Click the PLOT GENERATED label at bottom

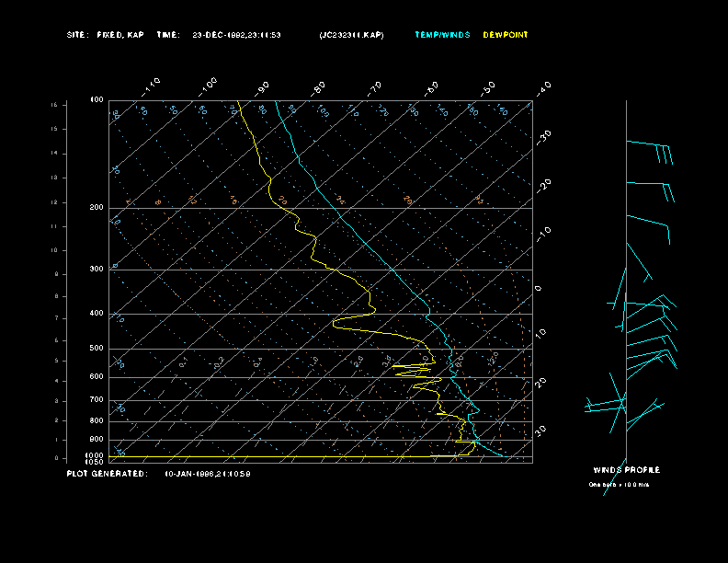click(x=107, y=474)
